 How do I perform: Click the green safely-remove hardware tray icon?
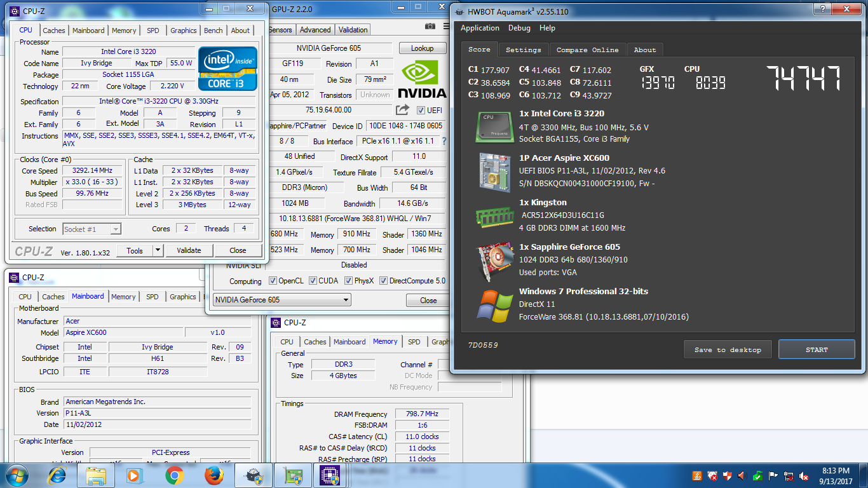758,476
